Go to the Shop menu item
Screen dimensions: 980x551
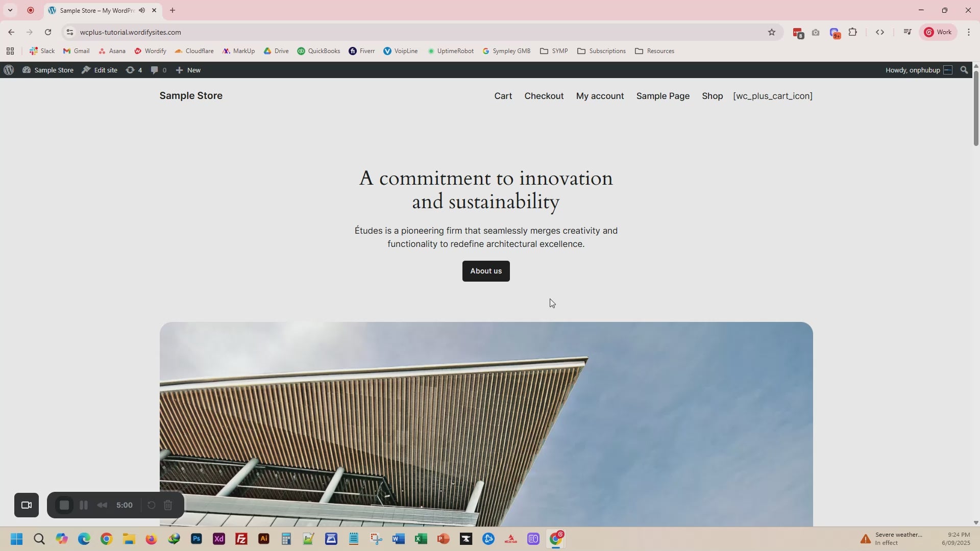[712, 96]
